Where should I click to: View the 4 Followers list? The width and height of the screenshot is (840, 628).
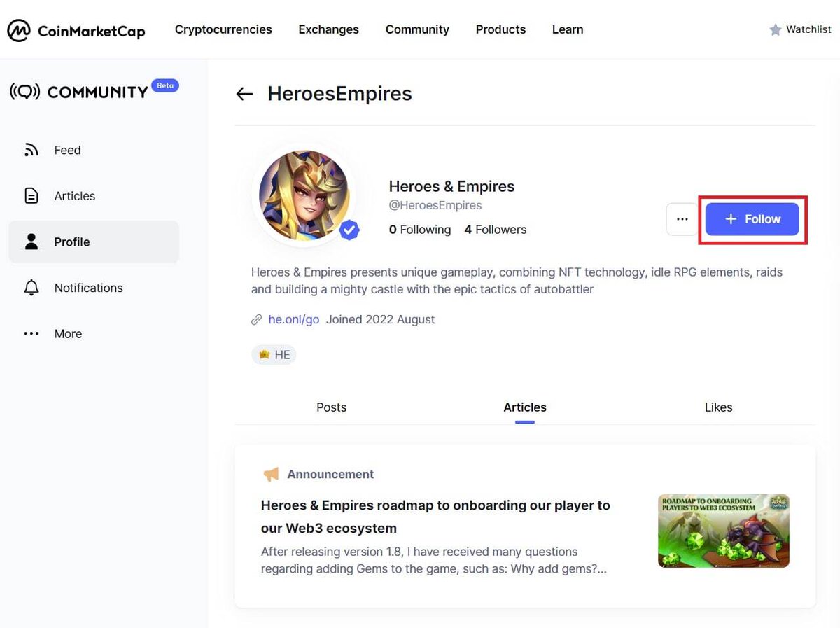[495, 229]
